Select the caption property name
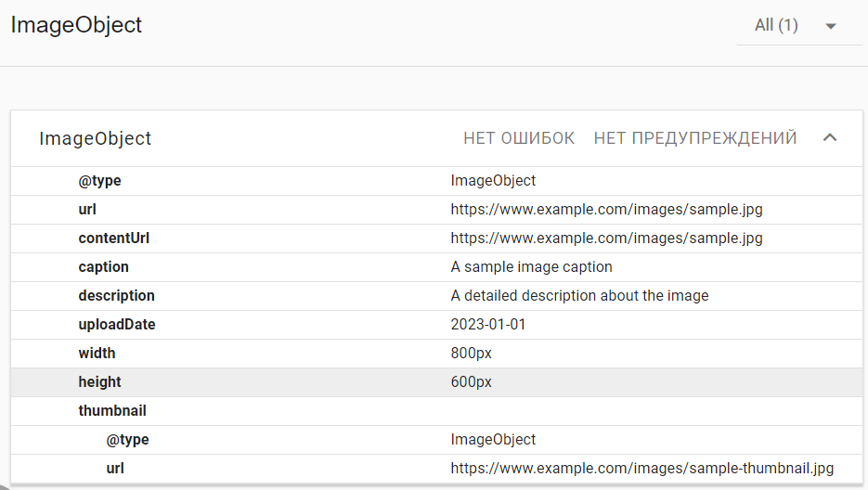The width and height of the screenshot is (868, 490). (x=103, y=267)
